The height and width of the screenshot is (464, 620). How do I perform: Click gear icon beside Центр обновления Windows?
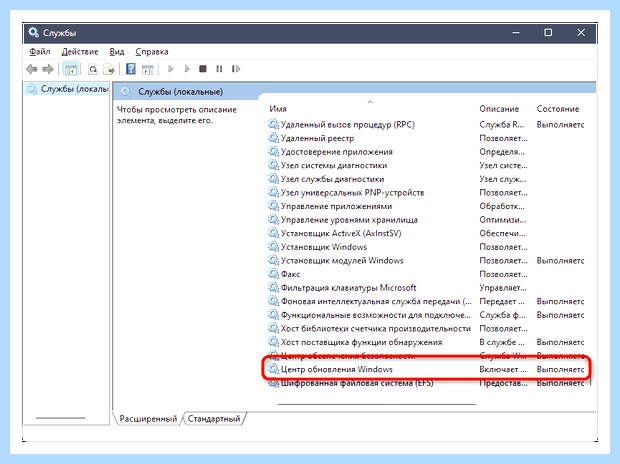click(273, 369)
